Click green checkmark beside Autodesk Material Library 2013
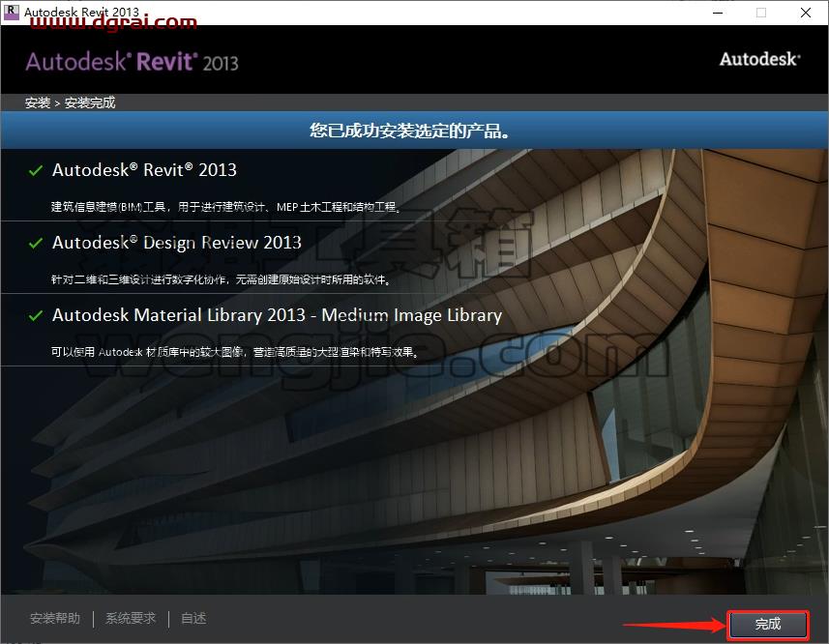This screenshot has height=644, width=829. pyautogui.click(x=36, y=316)
